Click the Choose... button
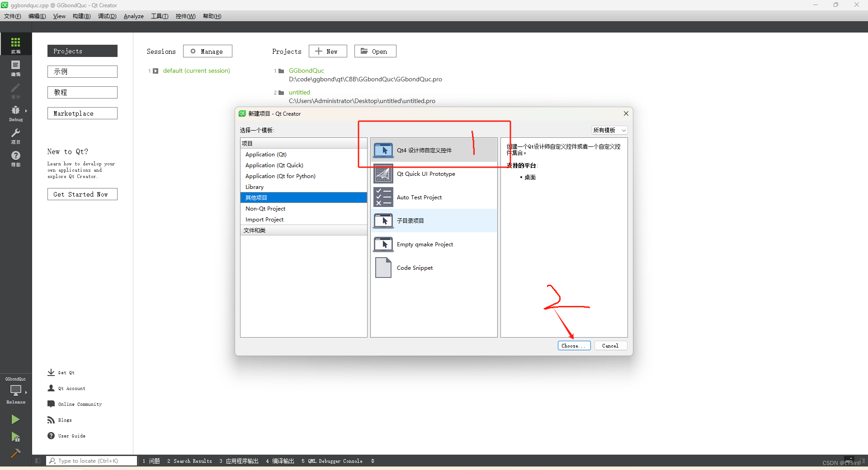 tap(574, 346)
